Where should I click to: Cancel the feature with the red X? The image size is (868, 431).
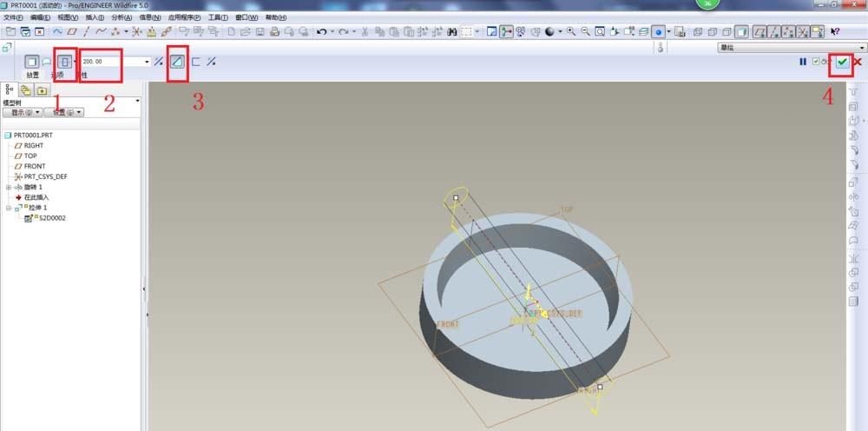[x=858, y=62]
